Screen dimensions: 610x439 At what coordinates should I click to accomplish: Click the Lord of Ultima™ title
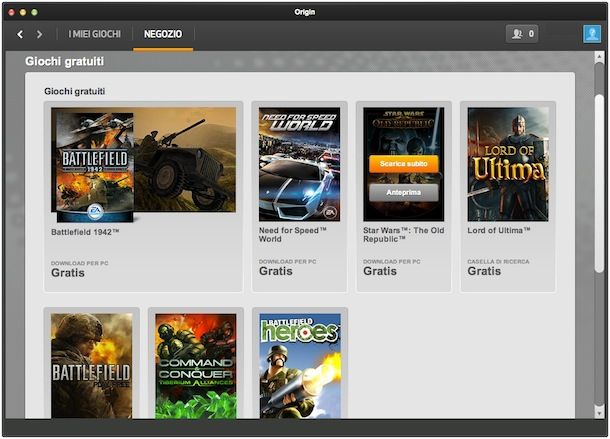pyautogui.click(x=499, y=230)
